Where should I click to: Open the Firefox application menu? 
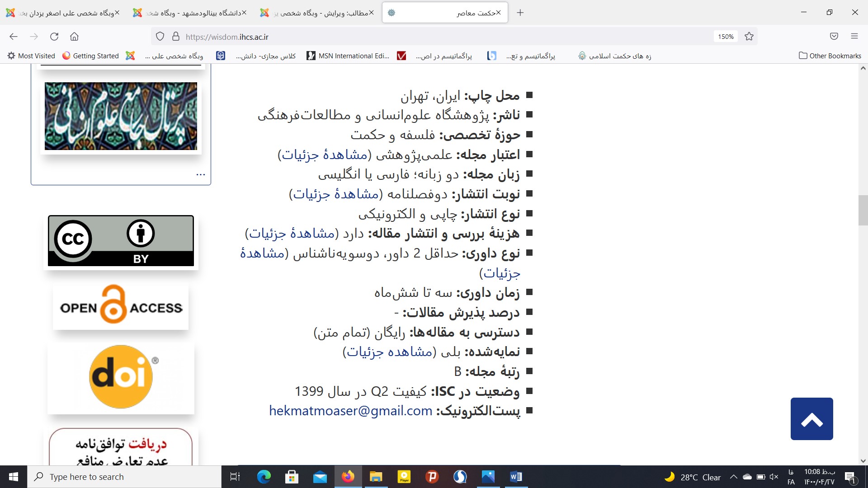click(855, 37)
